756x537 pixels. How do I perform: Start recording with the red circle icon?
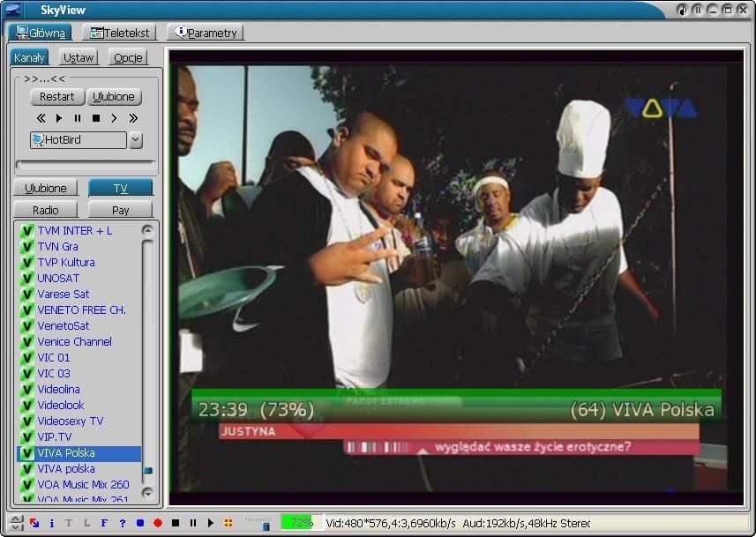click(158, 523)
